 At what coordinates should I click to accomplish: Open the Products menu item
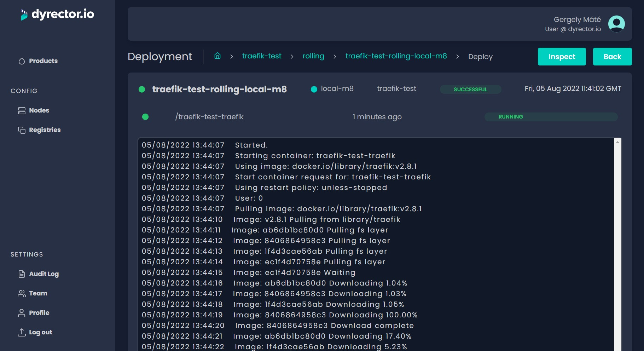tap(38, 61)
